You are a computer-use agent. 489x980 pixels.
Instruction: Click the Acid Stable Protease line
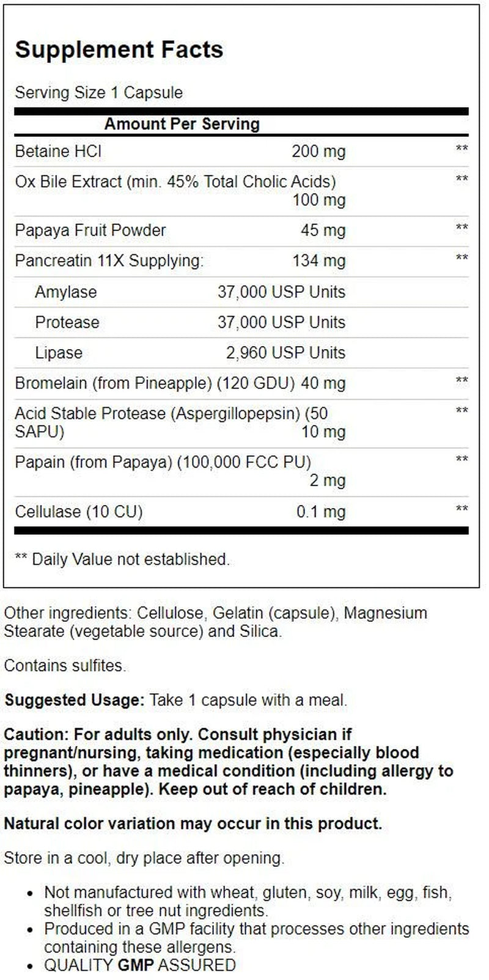(171, 414)
